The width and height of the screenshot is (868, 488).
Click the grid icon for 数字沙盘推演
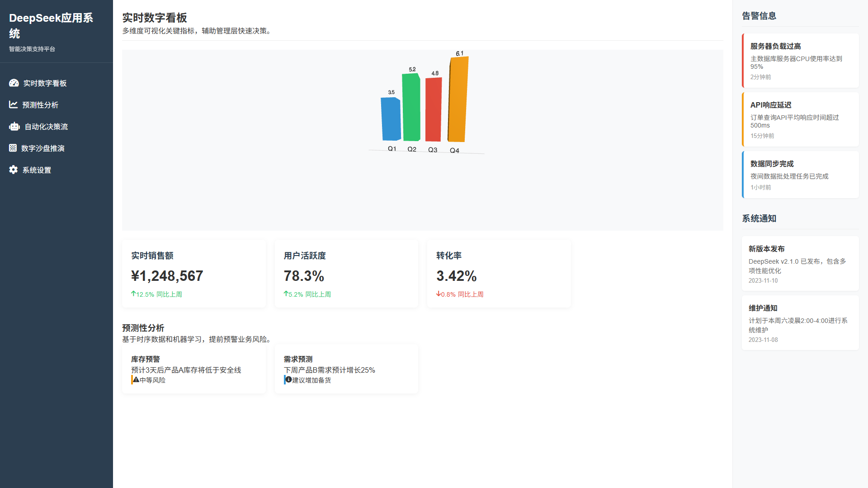pyautogui.click(x=13, y=148)
